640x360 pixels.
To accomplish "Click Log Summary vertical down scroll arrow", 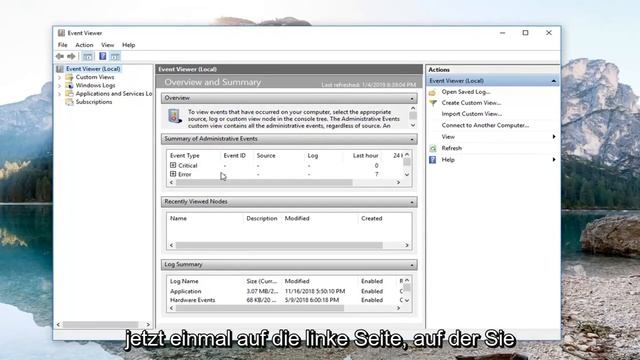I will 407,300.
